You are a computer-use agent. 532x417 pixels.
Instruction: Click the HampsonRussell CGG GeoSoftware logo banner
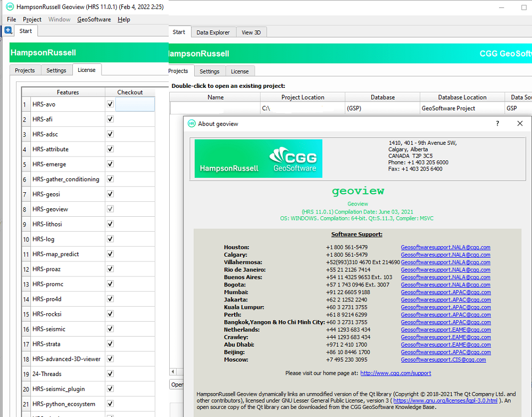pos(258,159)
